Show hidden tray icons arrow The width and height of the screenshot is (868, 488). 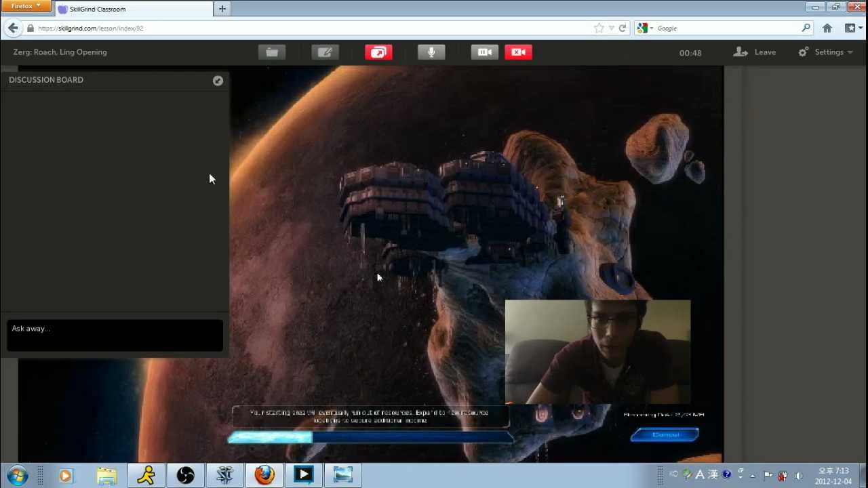[753, 476]
